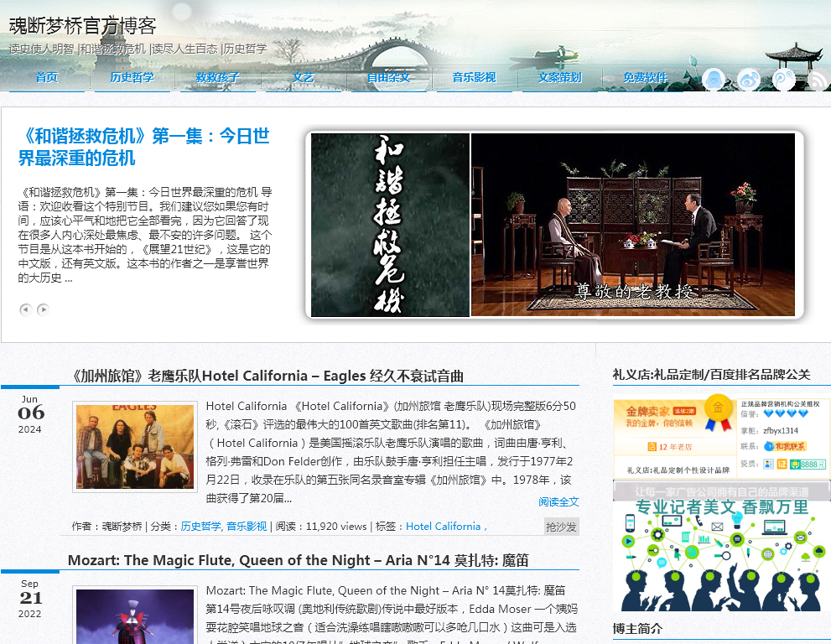
Task: Click the 11,920 views read count
Action: [x=336, y=527]
